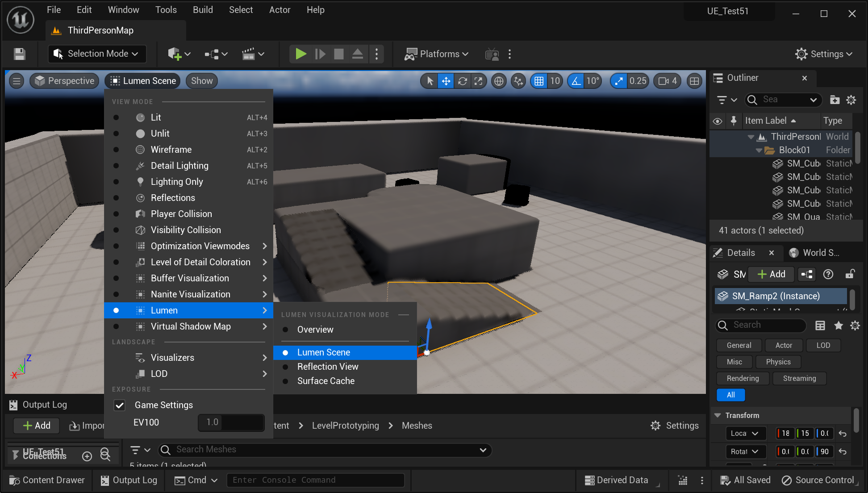Lock the Details panel with the padlock icon
The width and height of the screenshot is (868, 493).
(850, 274)
